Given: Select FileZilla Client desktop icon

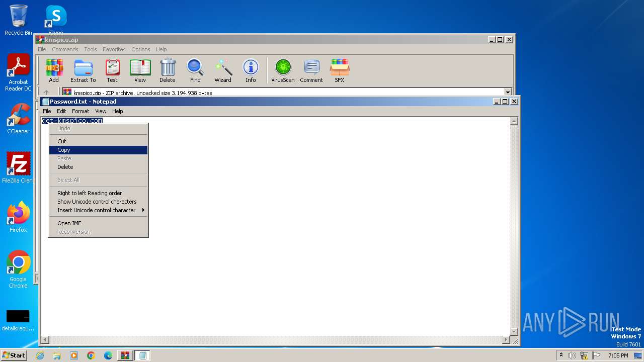Looking at the screenshot, I should [18, 168].
